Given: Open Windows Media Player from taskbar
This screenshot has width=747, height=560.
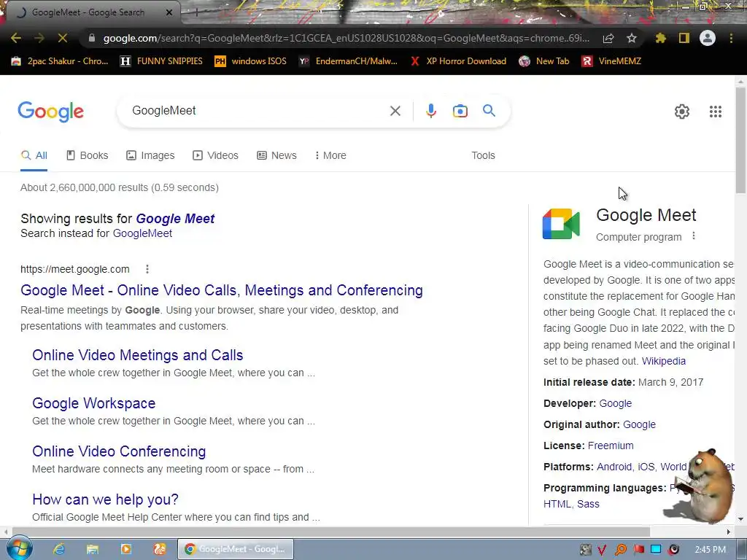Looking at the screenshot, I should pos(125,549).
